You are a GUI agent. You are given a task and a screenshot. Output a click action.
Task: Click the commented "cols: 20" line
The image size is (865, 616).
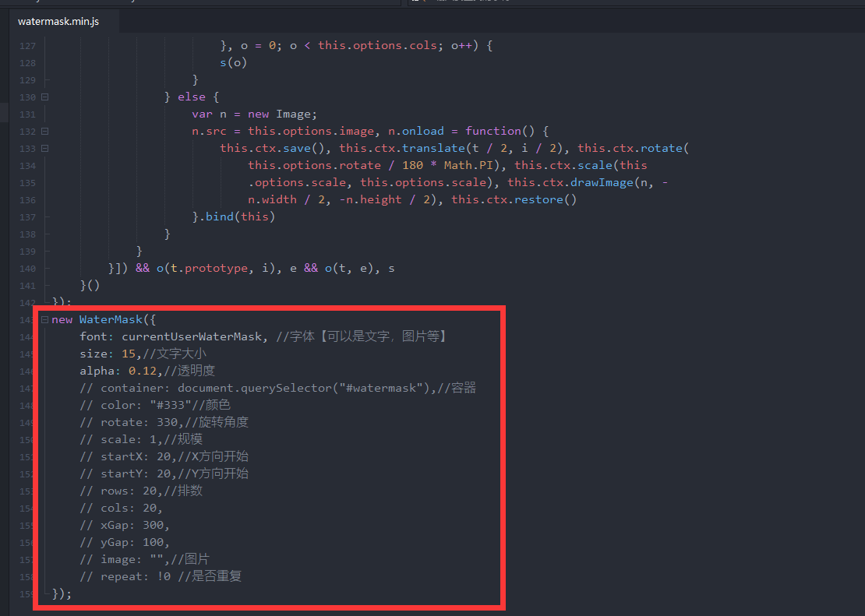coord(122,507)
